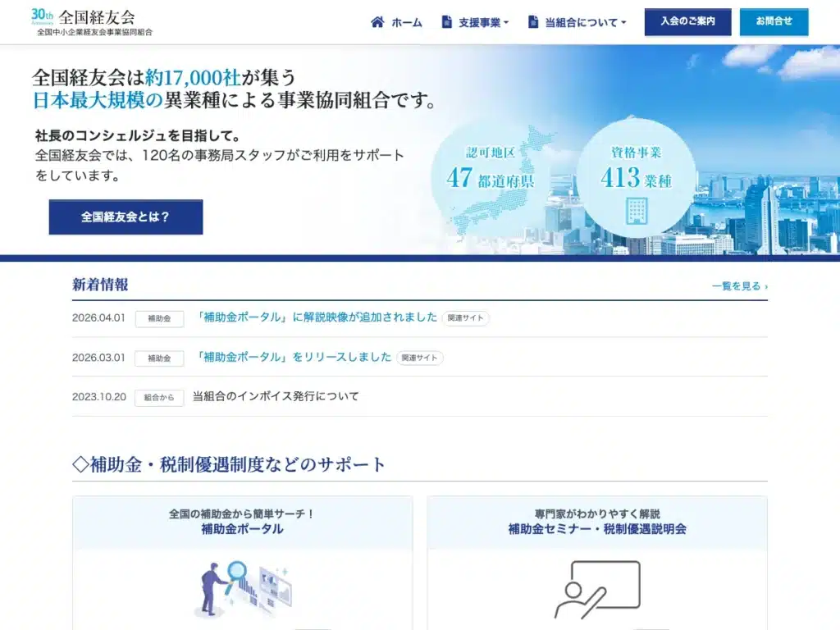840x630 pixels.
Task: Open the 補助金ポータル card title
Action: click(242, 529)
